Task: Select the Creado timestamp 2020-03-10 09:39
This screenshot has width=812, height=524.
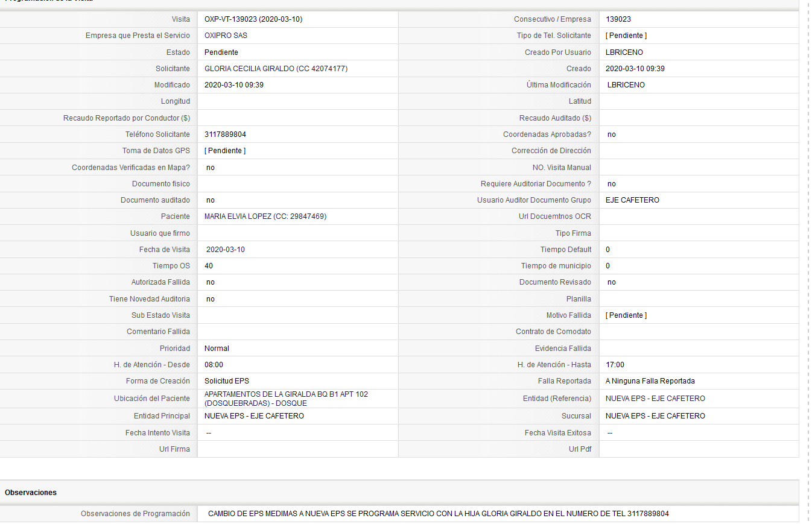Action: 635,69
